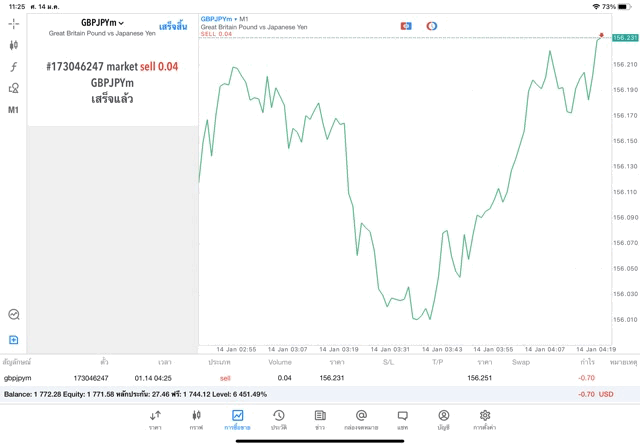This screenshot has height=447, width=640.
Task: Tap the order confirmation #173046247 market sell text
Action: pyautogui.click(x=112, y=67)
